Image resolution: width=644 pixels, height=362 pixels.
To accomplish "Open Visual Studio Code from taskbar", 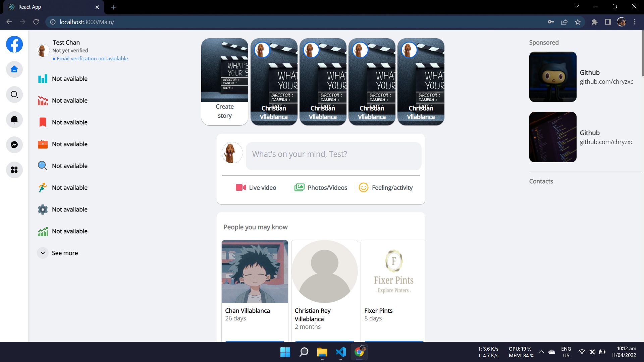I will click(x=341, y=352).
